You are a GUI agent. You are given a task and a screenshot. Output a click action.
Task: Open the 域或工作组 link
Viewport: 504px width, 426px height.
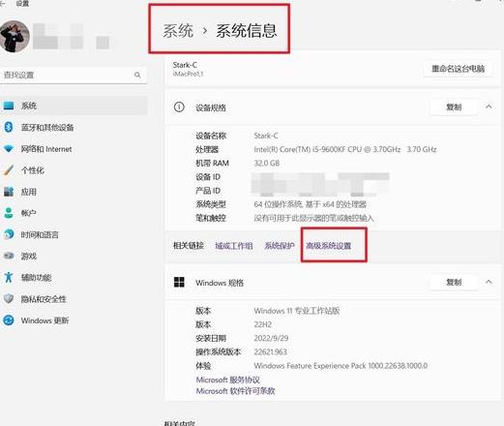coord(234,246)
